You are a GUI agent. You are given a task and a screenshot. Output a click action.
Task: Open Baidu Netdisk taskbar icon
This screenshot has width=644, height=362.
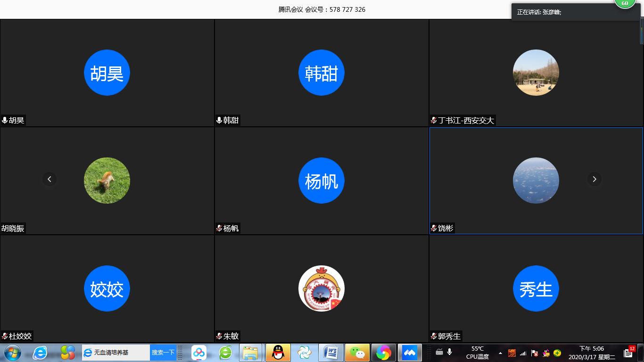point(199,353)
